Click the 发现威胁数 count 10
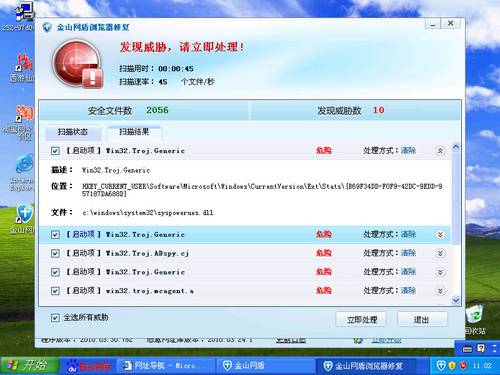Viewport: 500px width, 375px height. [378, 110]
